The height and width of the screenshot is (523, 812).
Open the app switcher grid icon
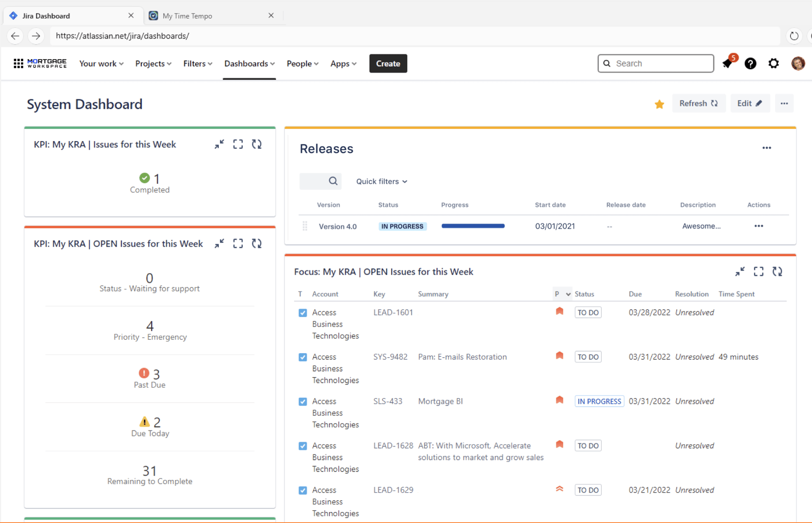18,63
